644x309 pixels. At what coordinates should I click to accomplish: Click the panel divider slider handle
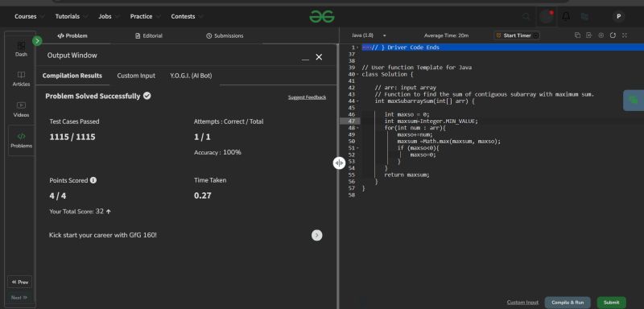coord(339,163)
